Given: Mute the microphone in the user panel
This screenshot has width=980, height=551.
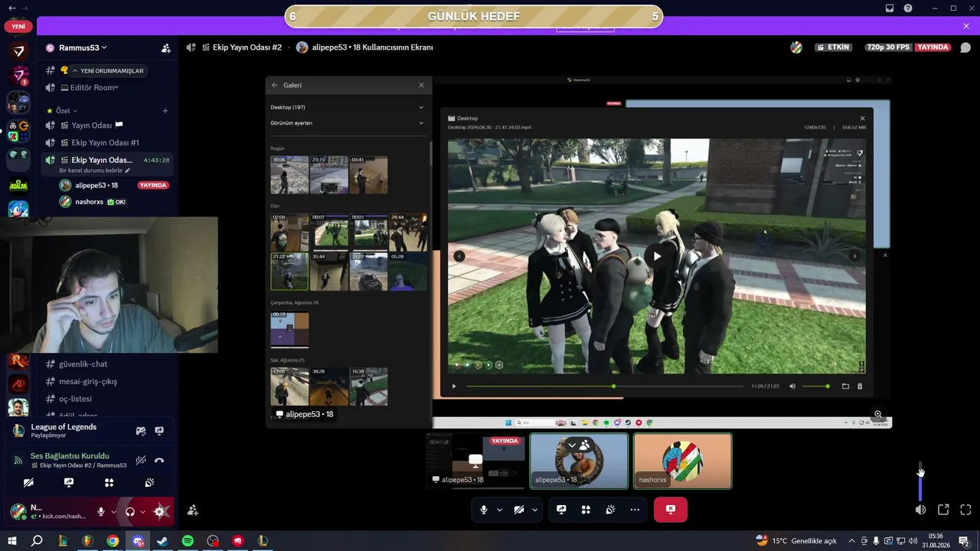Looking at the screenshot, I should point(100,511).
